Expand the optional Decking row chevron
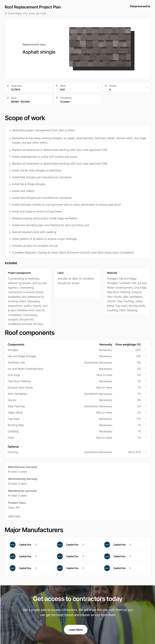Image resolution: width=155 pixels, height=644 pixels. 146,451
